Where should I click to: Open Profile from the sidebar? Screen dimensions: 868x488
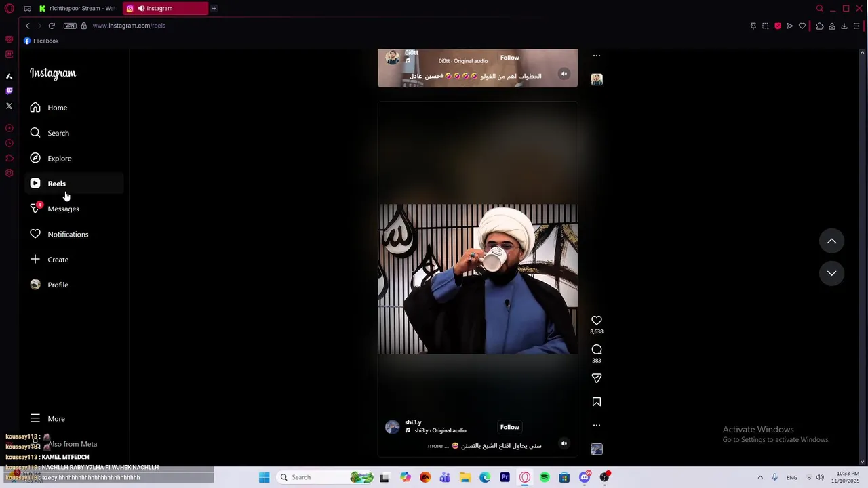[x=75, y=285]
